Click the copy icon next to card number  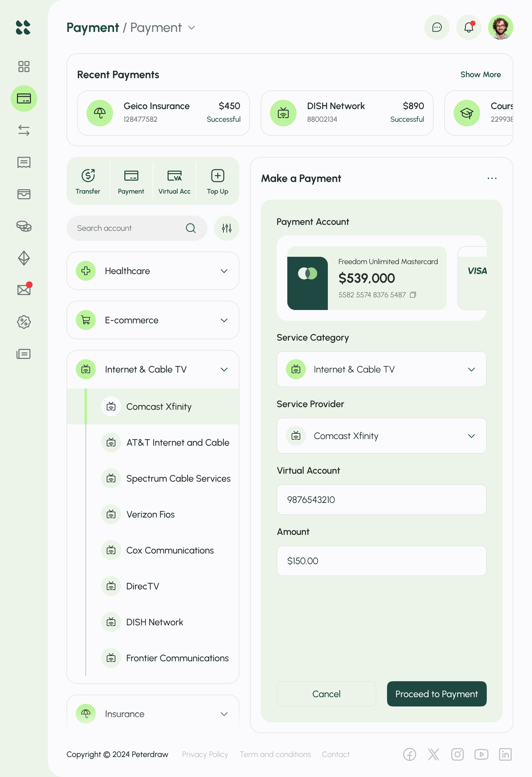click(x=413, y=295)
